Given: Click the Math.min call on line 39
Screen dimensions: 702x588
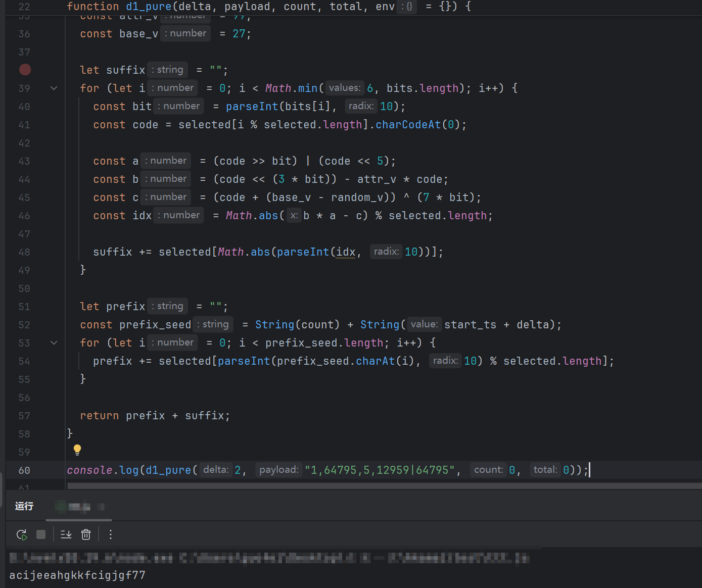Looking at the screenshot, I should [292, 88].
